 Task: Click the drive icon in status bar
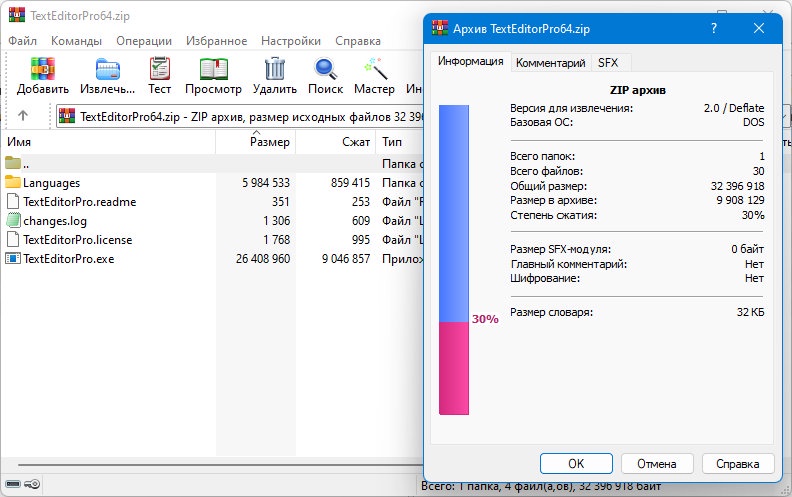[x=13, y=484]
